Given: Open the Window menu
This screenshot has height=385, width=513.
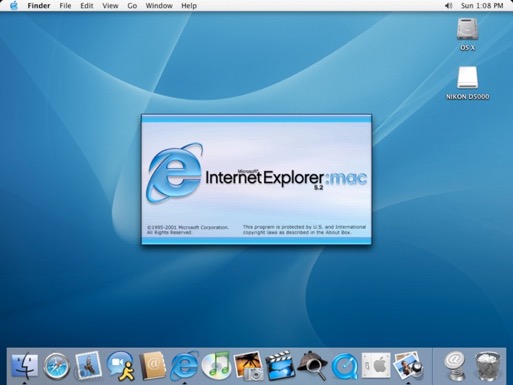Looking at the screenshot, I should point(159,6).
